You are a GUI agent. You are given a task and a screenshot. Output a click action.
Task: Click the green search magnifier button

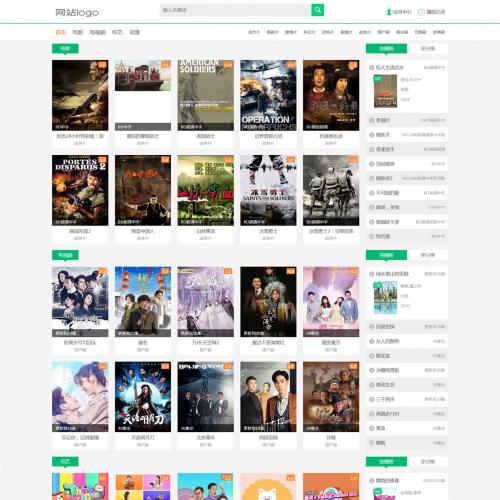[x=317, y=10]
